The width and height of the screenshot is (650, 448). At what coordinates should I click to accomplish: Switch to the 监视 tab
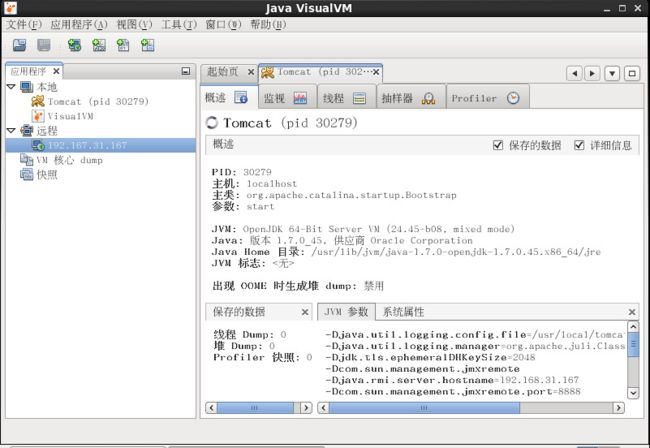point(288,98)
